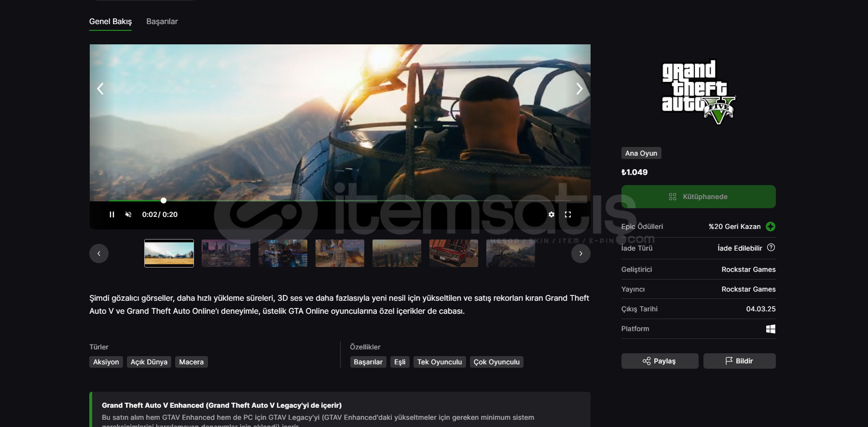
Task: Click the Rockstar Games developer (Geliştirici) value
Action: pos(748,269)
